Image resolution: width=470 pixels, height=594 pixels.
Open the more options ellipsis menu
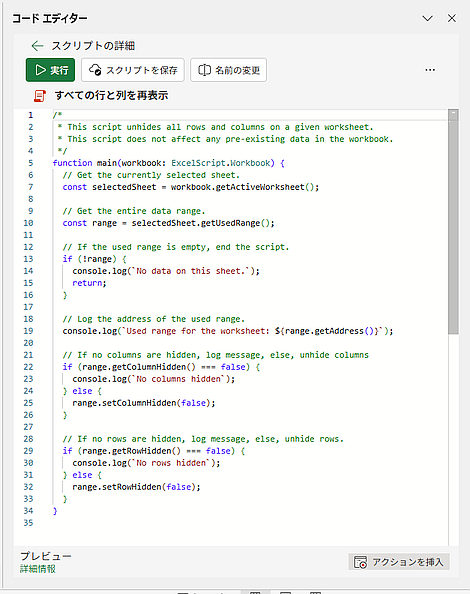click(x=430, y=70)
